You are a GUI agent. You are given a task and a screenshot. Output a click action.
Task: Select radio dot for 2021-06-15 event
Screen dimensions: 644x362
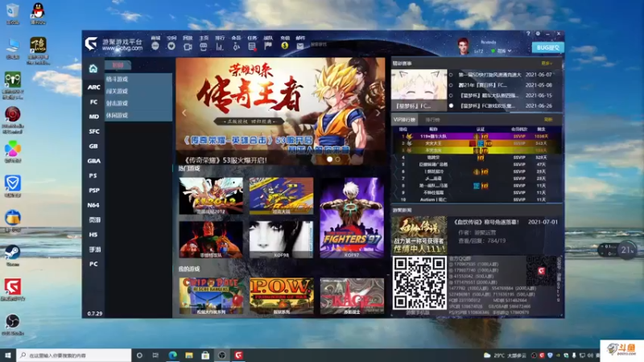(451, 96)
